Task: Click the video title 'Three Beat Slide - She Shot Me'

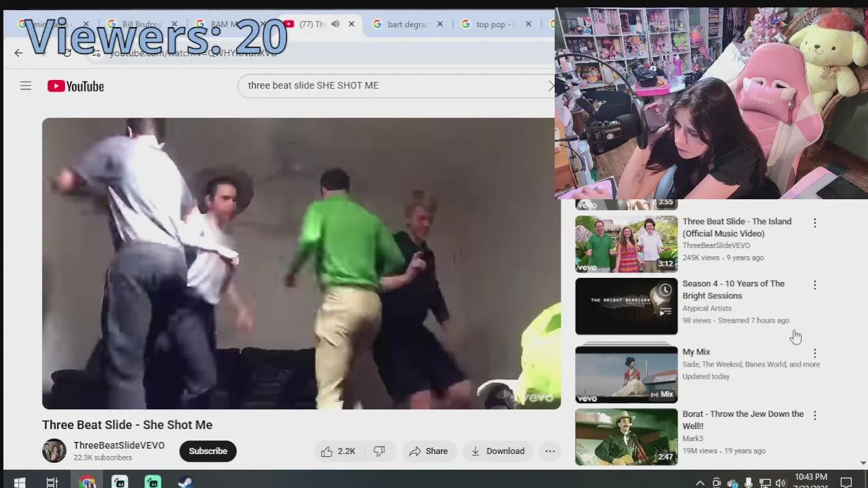Action: (x=127, y=425)
